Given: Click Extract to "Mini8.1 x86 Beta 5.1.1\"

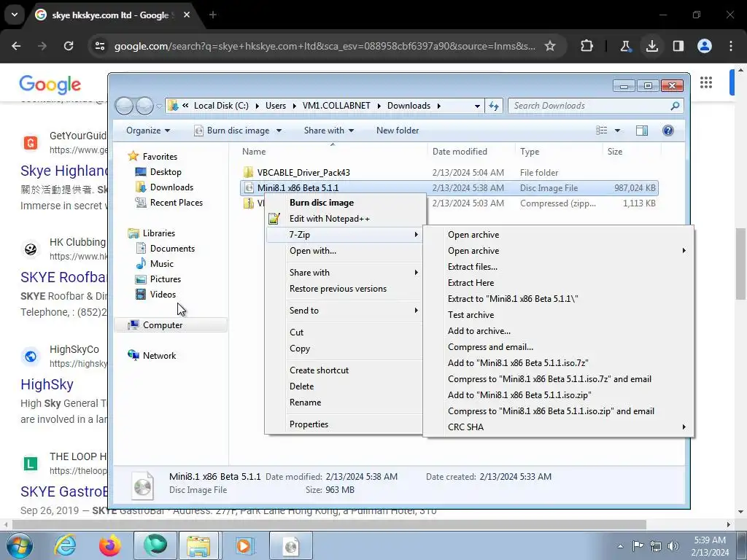Looking at the screenshot, I should pyautogui.click(x=513, y=299).
